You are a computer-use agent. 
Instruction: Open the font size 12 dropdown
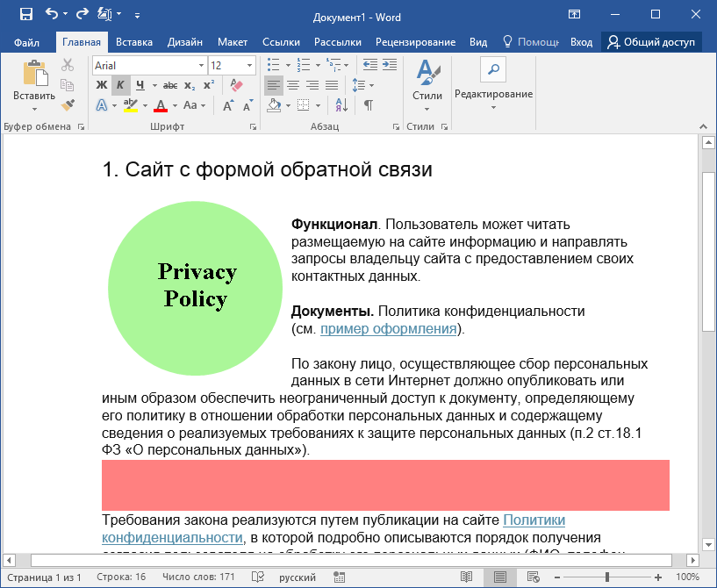pos(249,66)
